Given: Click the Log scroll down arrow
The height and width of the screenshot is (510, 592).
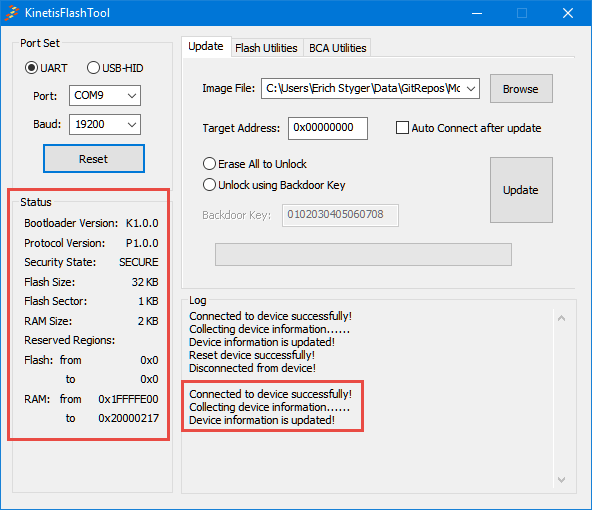Looking at the screenshot, I should (x=561, y=479).
